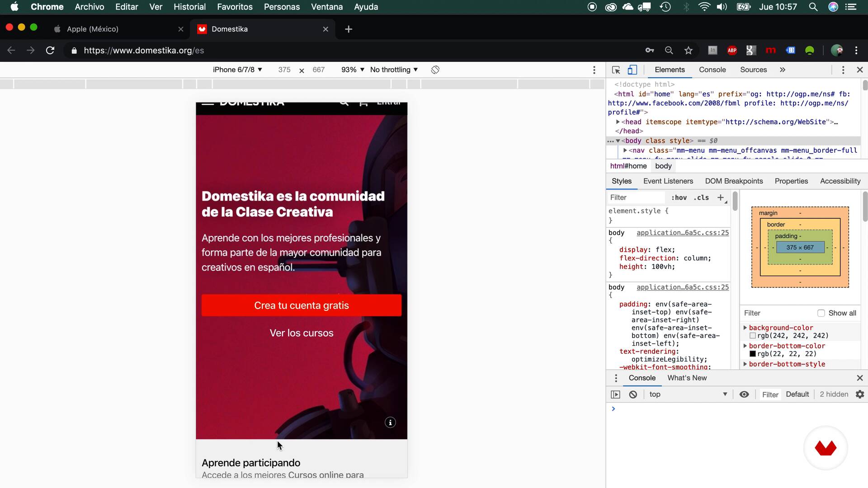Open the Accessibility tab
The width and height of the screenshot is (868, 488).
[x=840, y=181]
